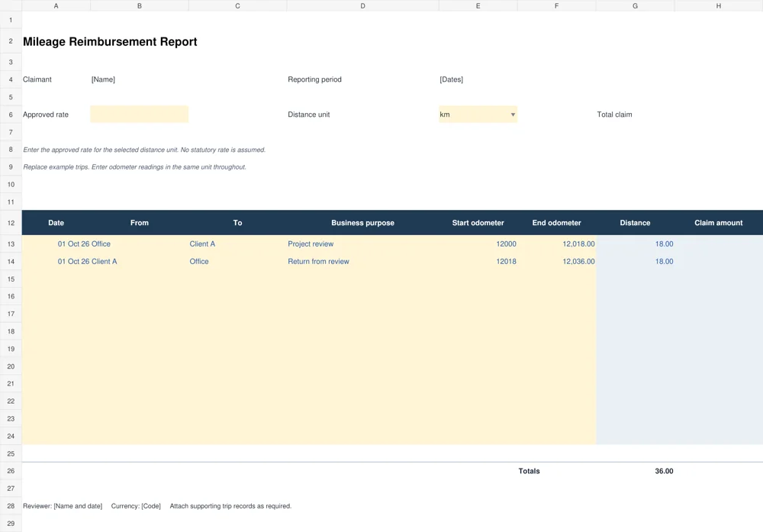Screen dimensions: 763x532
Task: Select the Currency: [Code] cell
Action: [x=136, y=506]
